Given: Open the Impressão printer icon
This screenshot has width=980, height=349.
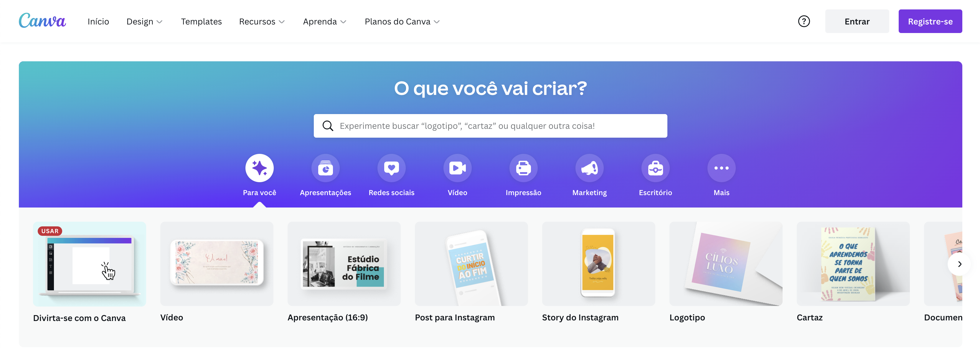Looking at the screenshot, I should (524, 168).
